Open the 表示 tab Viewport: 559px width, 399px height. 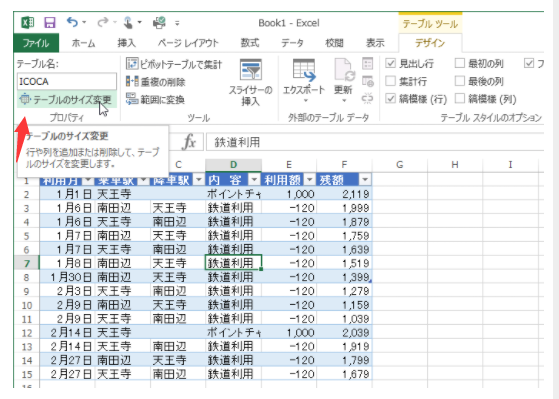[x=375, y=43]
